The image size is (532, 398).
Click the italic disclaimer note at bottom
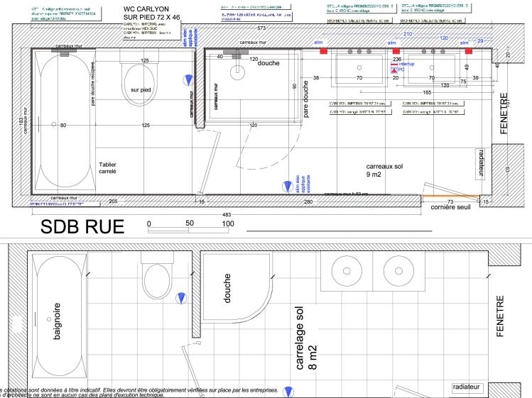click(139, 392)
